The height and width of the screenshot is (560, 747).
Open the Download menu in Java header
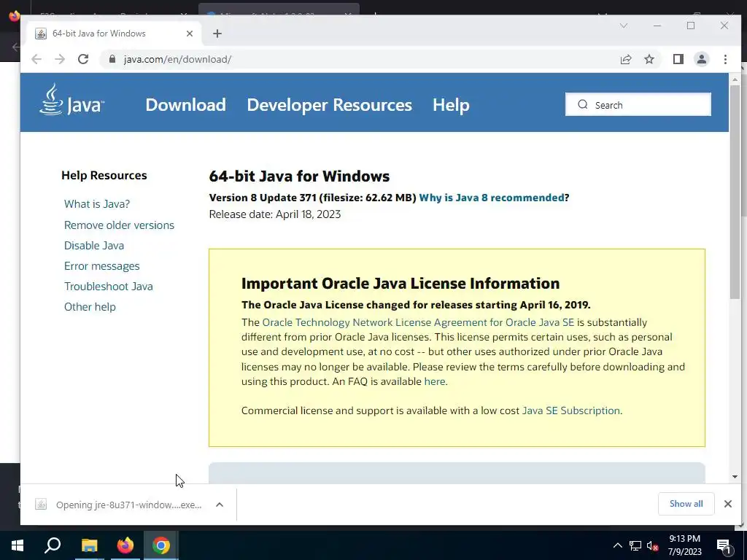tap(185, 105)
